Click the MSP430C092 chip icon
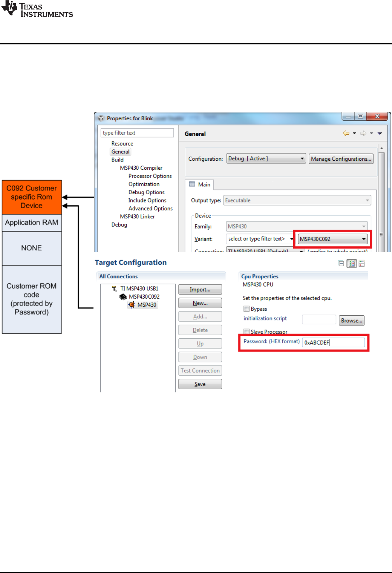 pyautogui.click(x=123, y=297)
